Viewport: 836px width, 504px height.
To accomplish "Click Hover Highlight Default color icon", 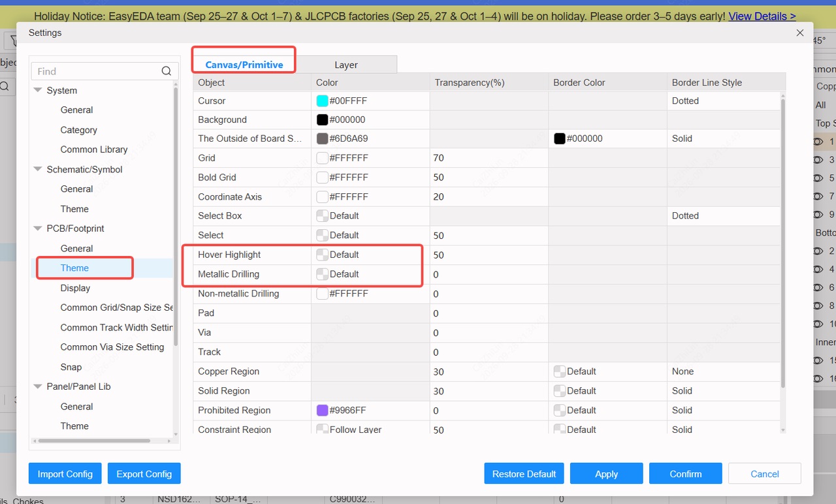I will click(322, 255).
